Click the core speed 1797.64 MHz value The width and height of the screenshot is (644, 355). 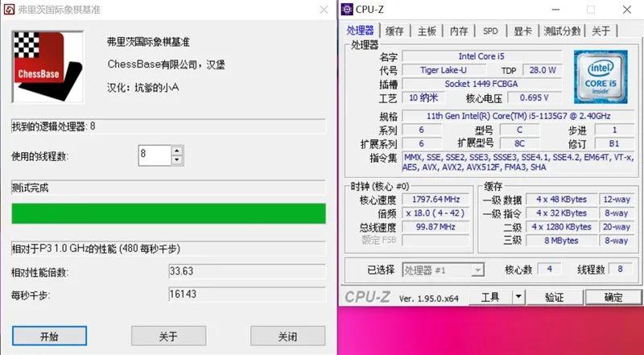click(x=436, y=200)
